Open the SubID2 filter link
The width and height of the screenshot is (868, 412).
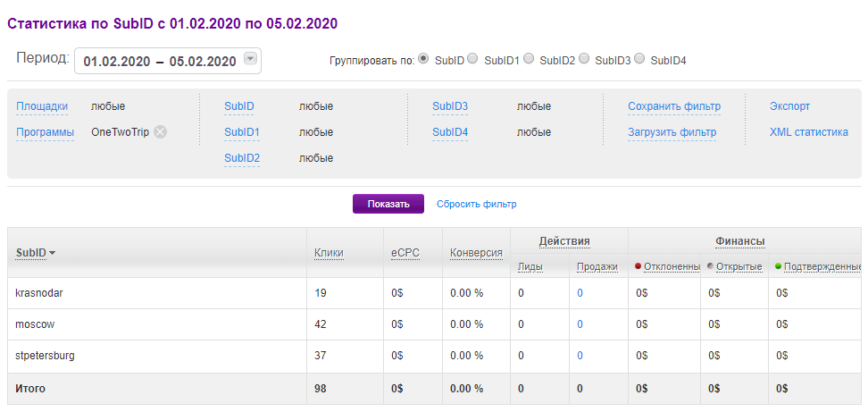coord(242,158)
